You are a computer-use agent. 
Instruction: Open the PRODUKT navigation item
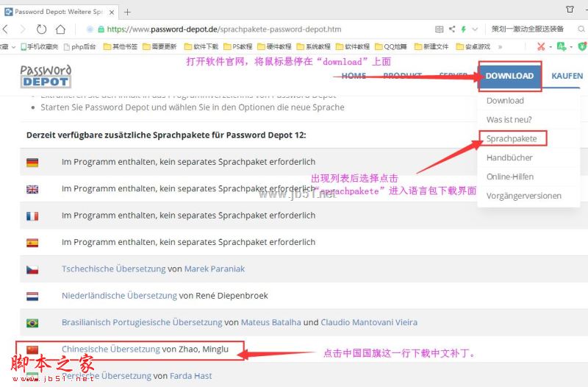point(402,76)
